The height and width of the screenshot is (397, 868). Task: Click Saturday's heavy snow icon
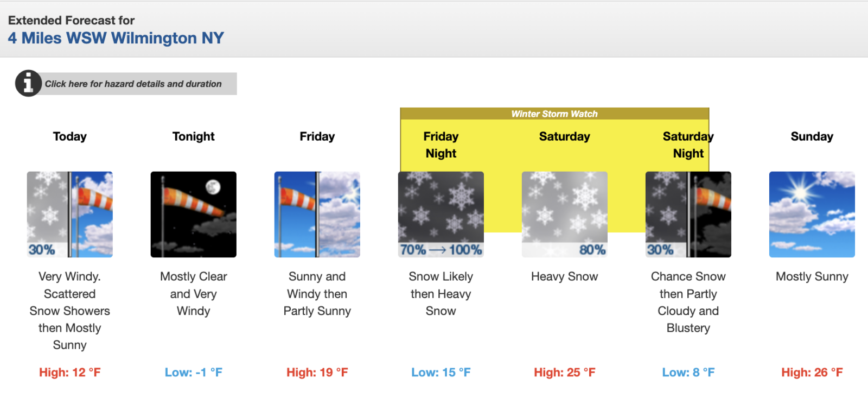[x=564, y=214]
